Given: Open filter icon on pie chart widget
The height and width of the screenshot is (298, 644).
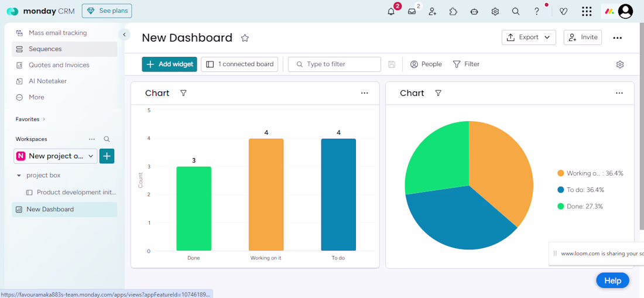Looking at the screenshot, I should click(x=439, y=93).
